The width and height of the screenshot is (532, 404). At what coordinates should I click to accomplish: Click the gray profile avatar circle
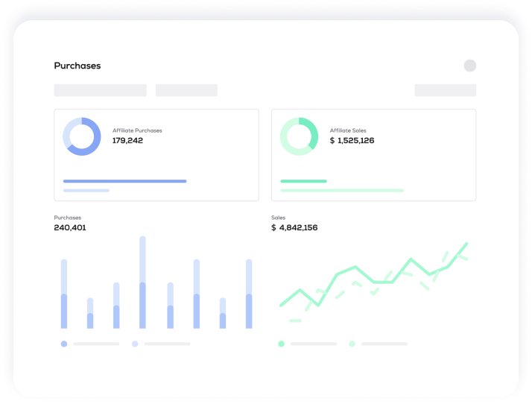pyautogui.click(x=469, y=66)
